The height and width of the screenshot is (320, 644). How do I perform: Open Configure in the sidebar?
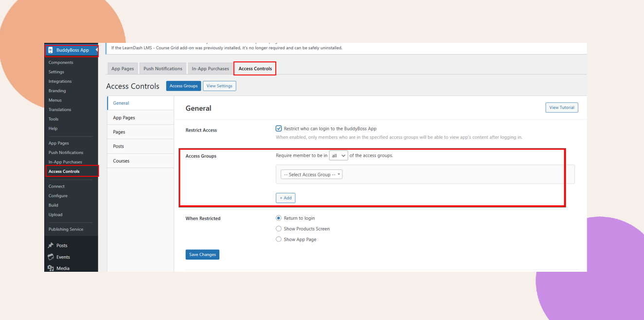(x=58, y=196)
